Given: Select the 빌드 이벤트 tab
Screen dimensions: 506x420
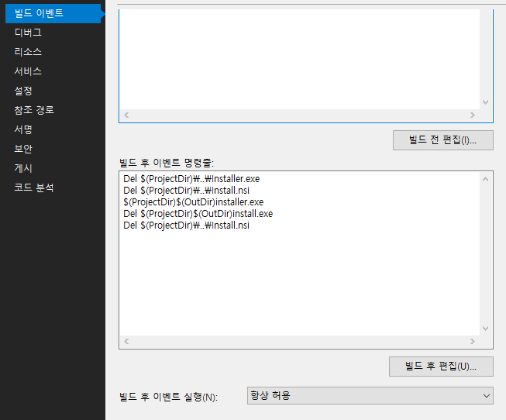Looking at the screenshot, I should tap(53, 13).
